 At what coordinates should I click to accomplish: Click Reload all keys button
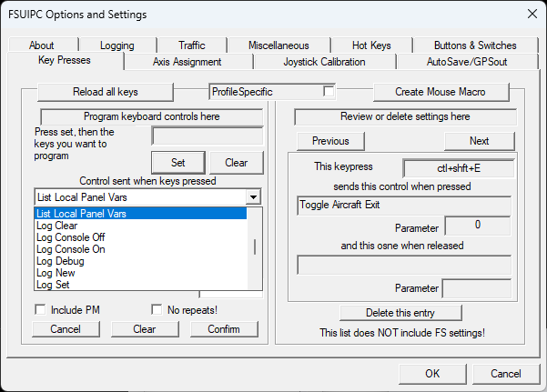click(x=106, y=92)
